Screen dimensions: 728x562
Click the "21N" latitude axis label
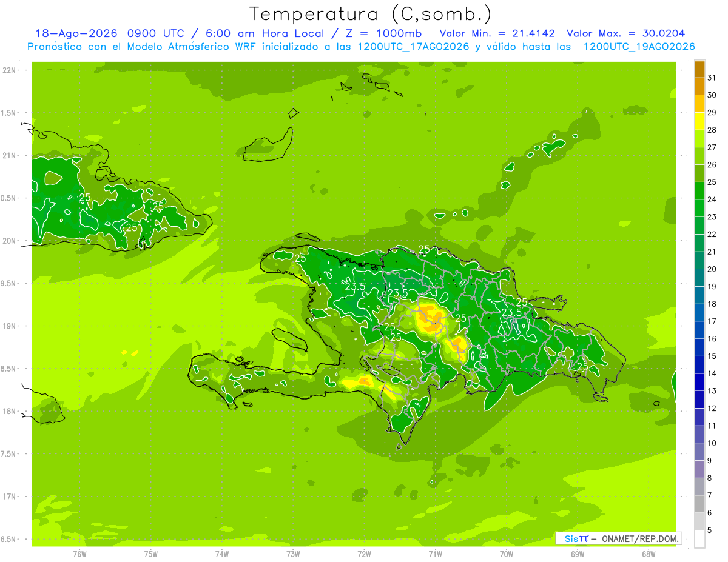click(x=9, y=155)
